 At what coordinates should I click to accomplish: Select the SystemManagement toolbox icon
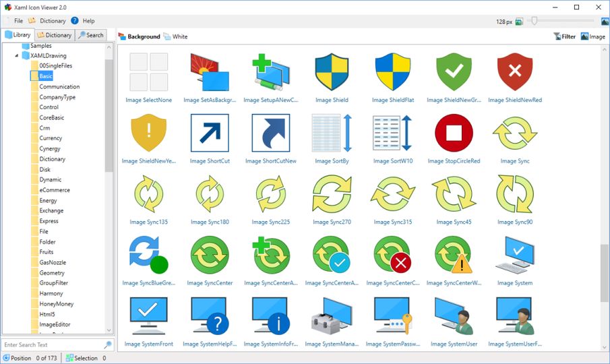tap(332, 316)
